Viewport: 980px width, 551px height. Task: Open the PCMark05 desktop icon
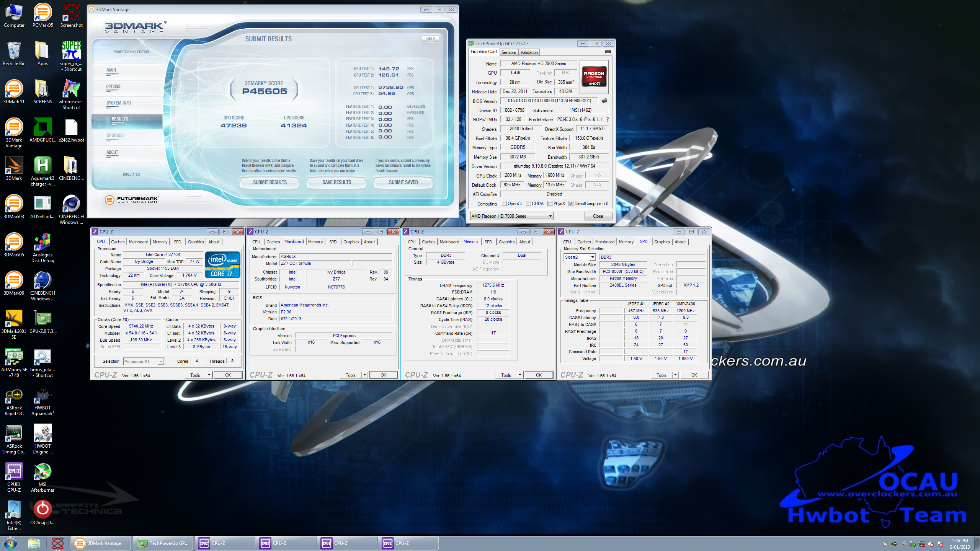(42, 15)
